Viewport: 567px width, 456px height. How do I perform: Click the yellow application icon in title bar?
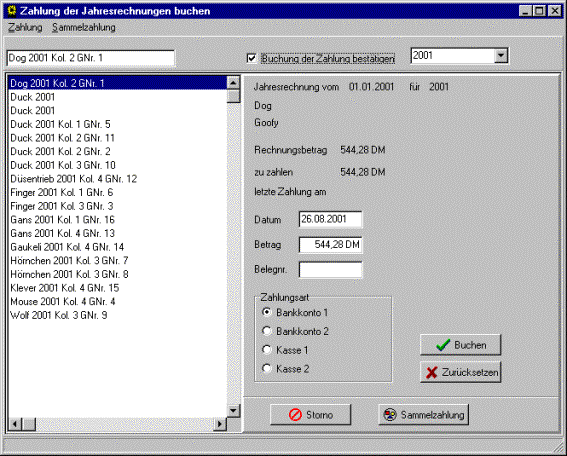[x=12, y=11]
